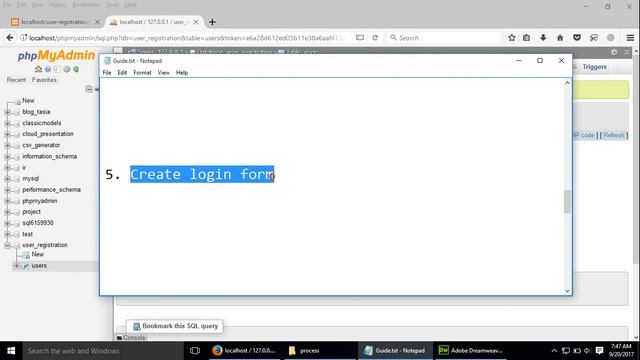The image size is (640, 360).
Task: Click the Refresh link in phpMyAdmin
Action: [x=613, y=136]
